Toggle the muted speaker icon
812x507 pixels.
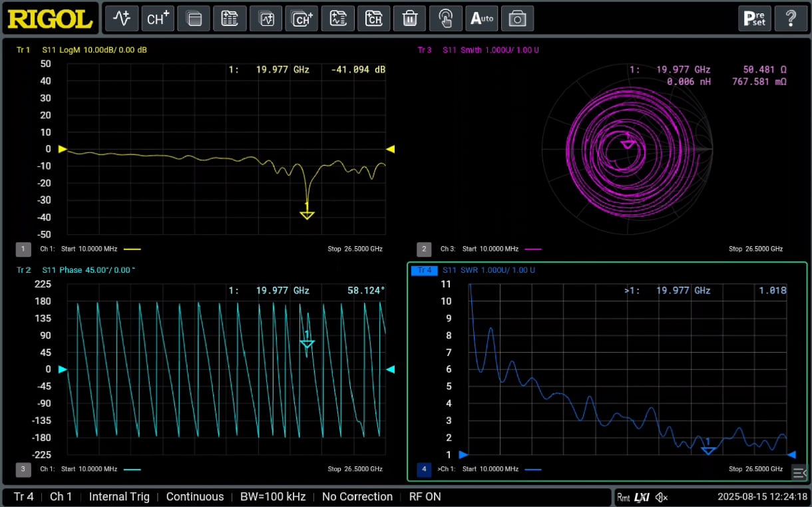tap(661, 497)
